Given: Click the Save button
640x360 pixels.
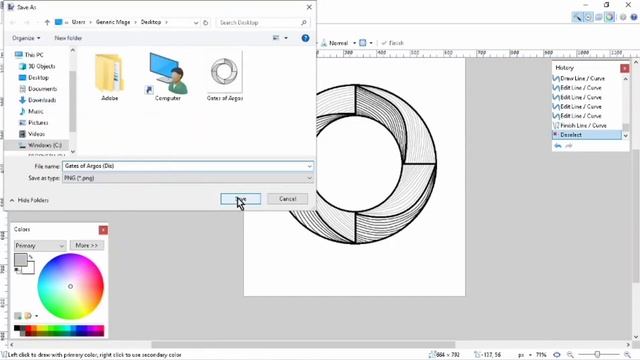Looking at the screenshot, I should point(241,199).
